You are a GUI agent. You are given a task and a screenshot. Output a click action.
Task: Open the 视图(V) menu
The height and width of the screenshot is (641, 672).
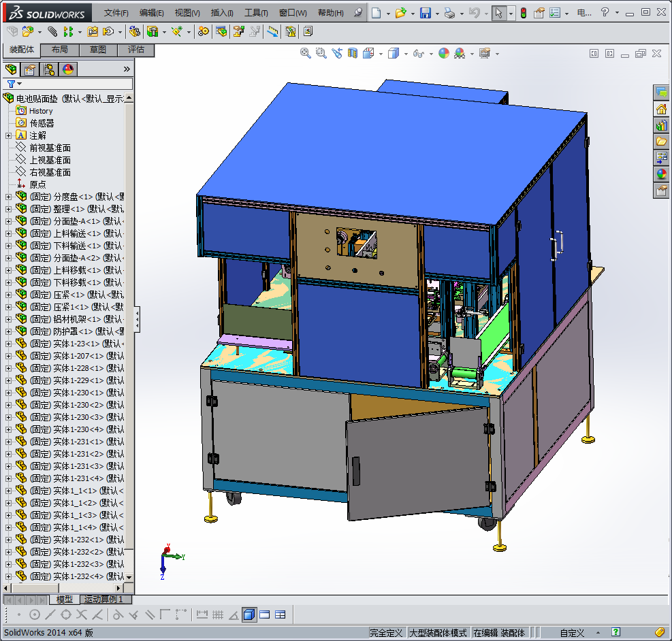click(x=187, y=13)
